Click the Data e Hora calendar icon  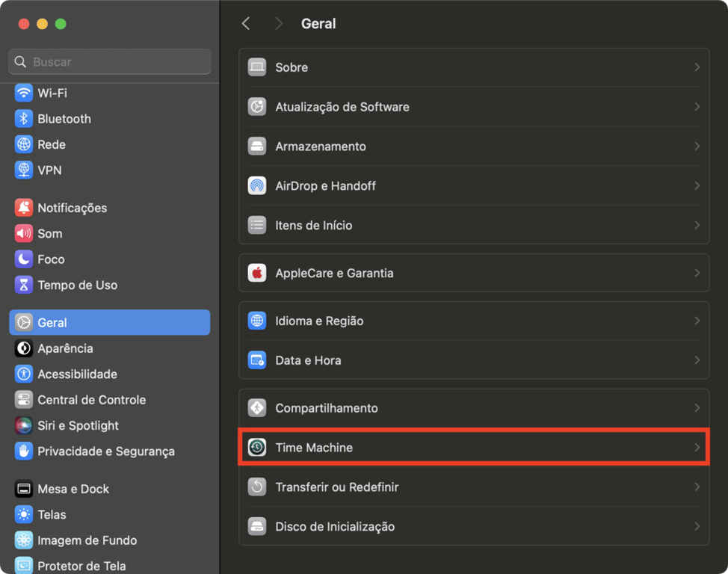[x=257, y=360]
